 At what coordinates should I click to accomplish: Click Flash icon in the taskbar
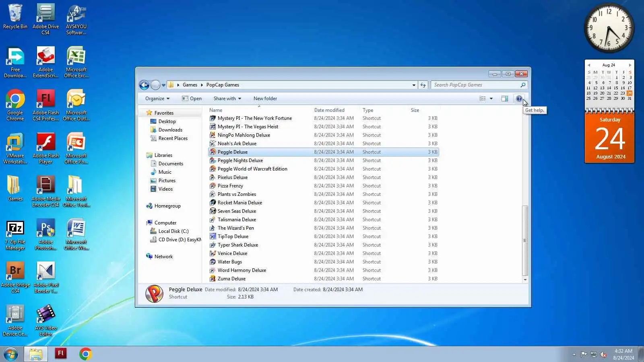61,354
